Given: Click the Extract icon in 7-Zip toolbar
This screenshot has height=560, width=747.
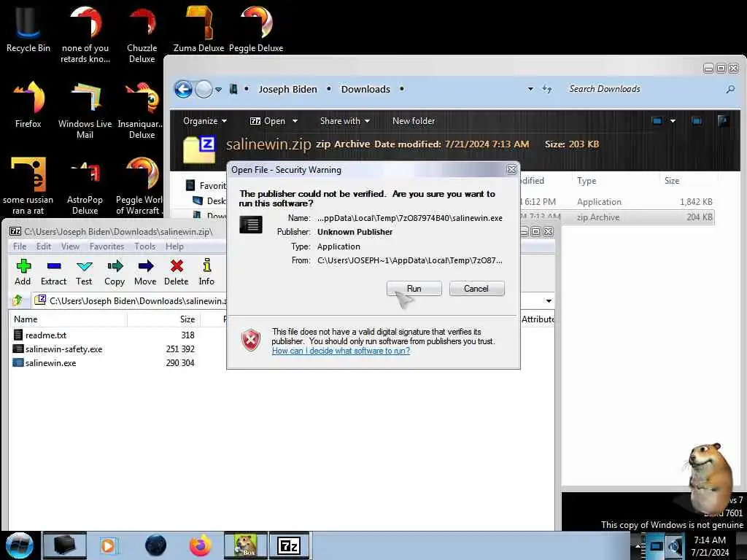Looking at the screenshot, I should coord(53,273).
